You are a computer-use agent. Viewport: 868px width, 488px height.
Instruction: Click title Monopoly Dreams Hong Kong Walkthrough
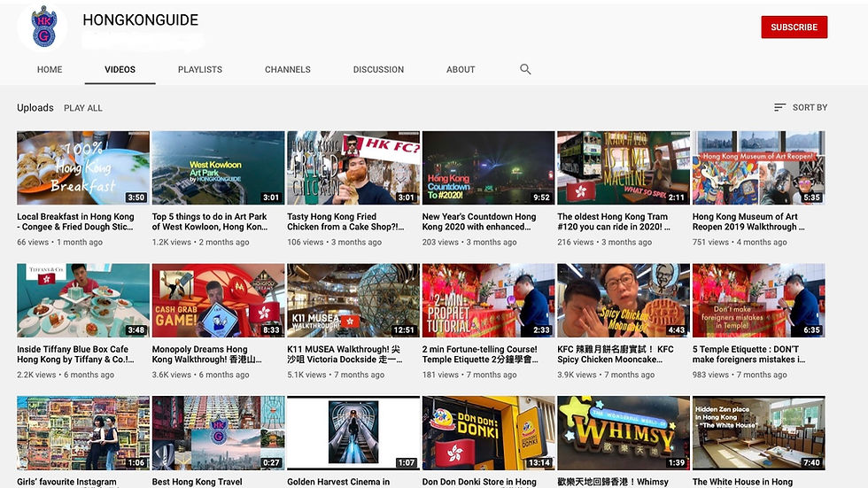tap(206, 354)
